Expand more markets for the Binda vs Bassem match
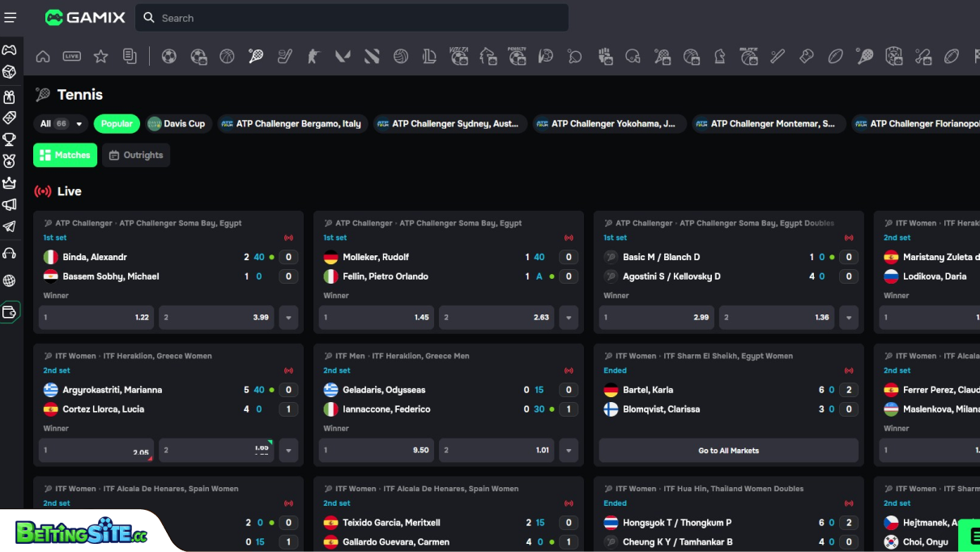 (288, 318)
